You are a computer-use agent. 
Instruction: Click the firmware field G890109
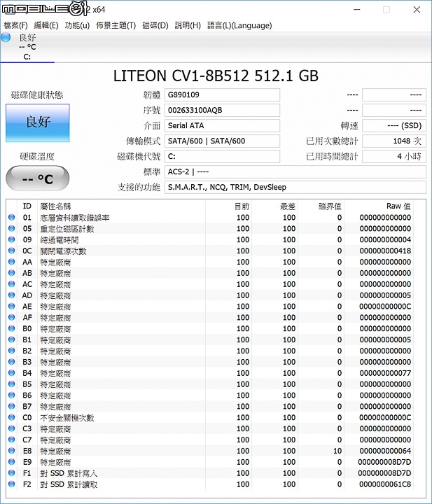point(222,94)
